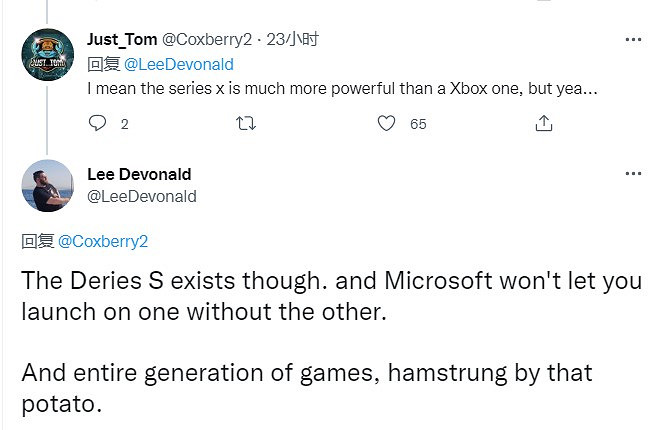Click the @LeeDevonald handle under Lee Devonald
The width and height of the screenshot is (658, 430).
point(142,196)
